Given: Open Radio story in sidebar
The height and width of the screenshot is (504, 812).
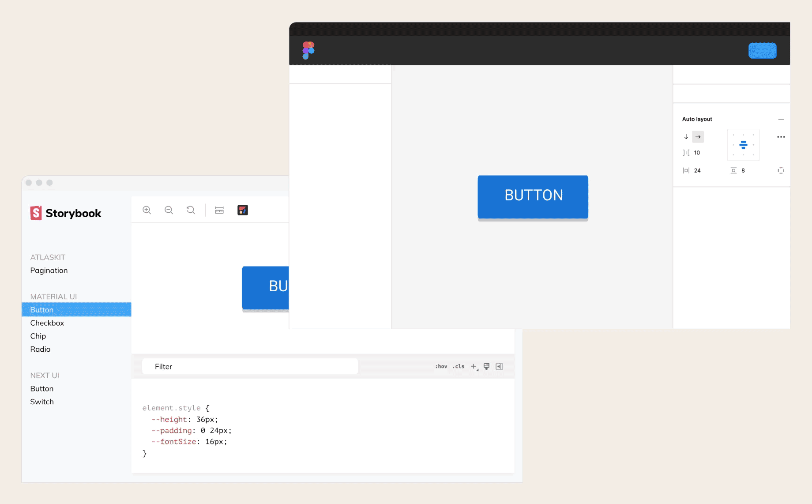Looking at the screenshot, I should (40, 349).
